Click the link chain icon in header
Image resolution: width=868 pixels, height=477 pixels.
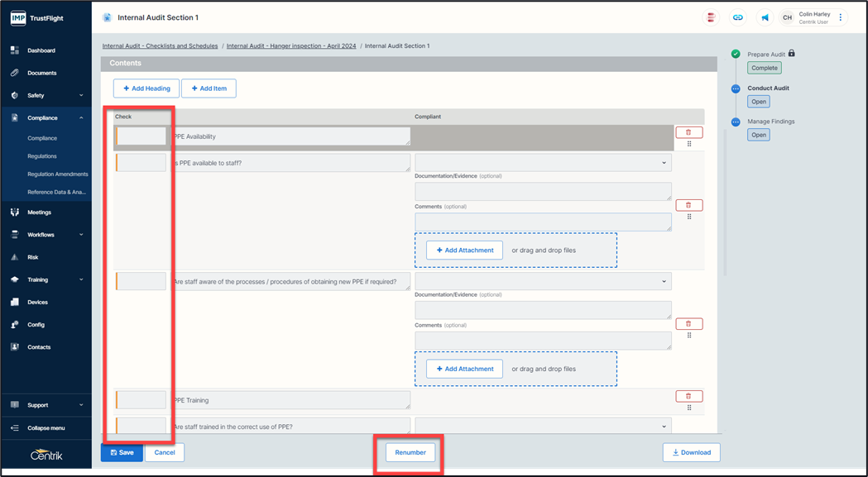point(738,17)
